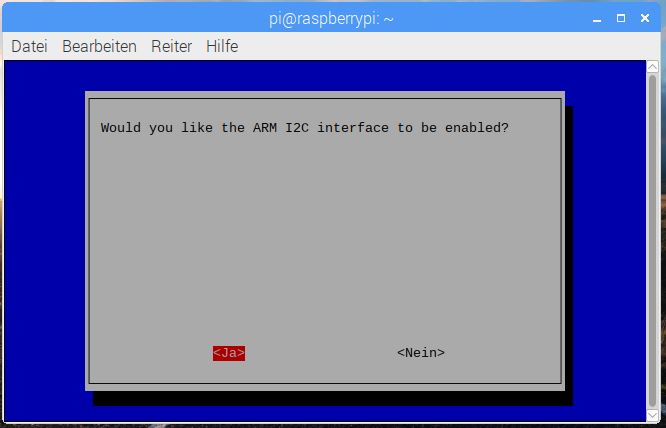Click the word "enabled?" in the dialog
The height and width of the screenshot is (428, 666).
point(476,128)
